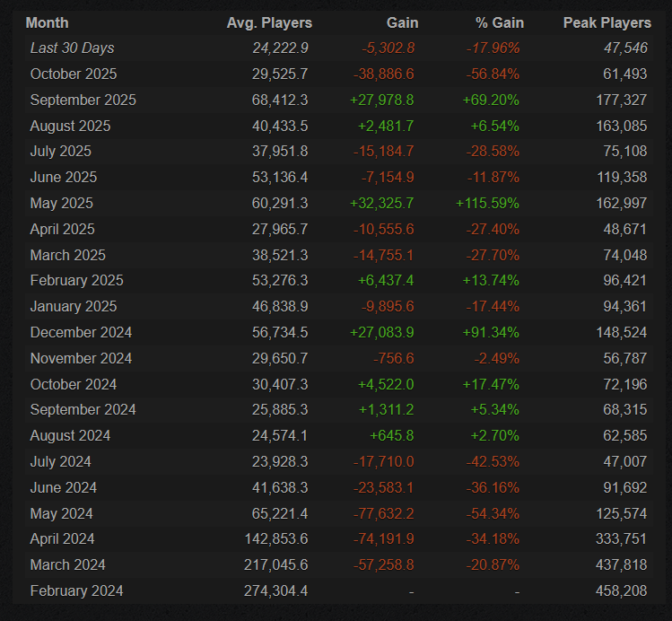Viewport: 672px width, 621px height.
Task: Select the March 2025 month cell
Action: (67, 255)
